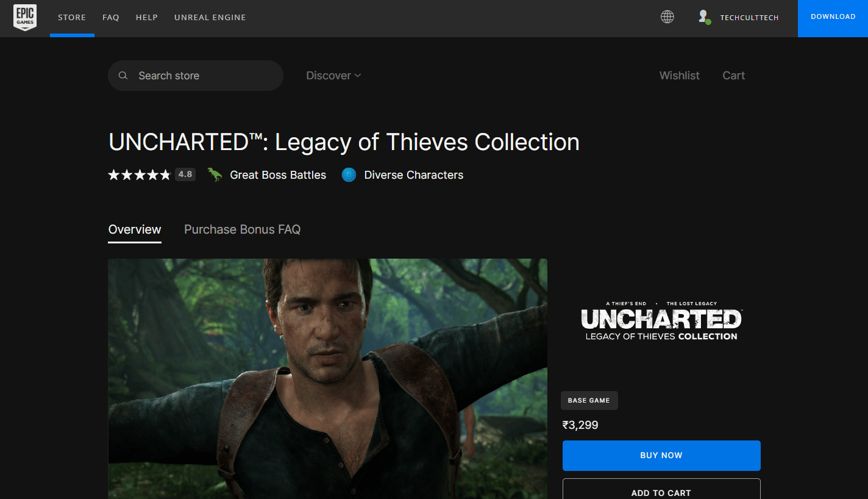
Task: Select the Overview tab
Action: pos(135,229)
